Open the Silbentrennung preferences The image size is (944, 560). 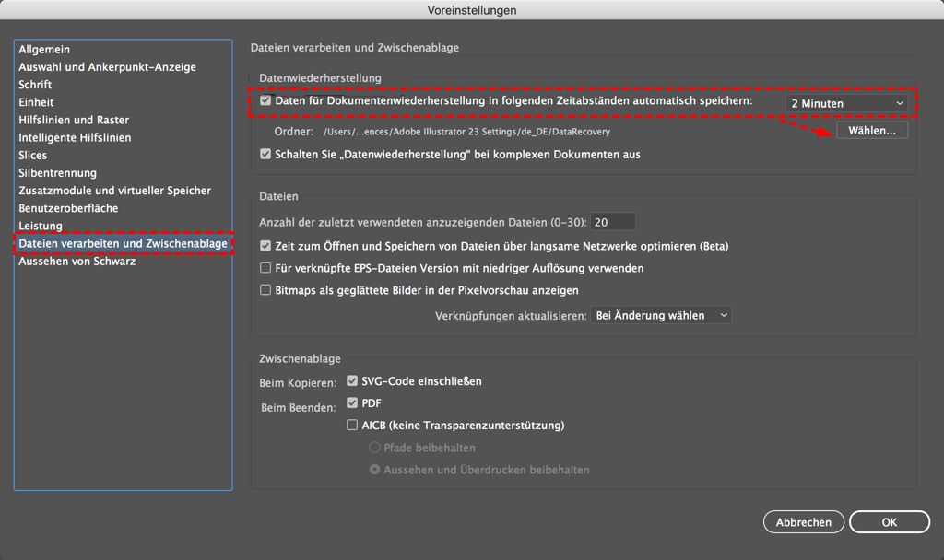[57, 172]
